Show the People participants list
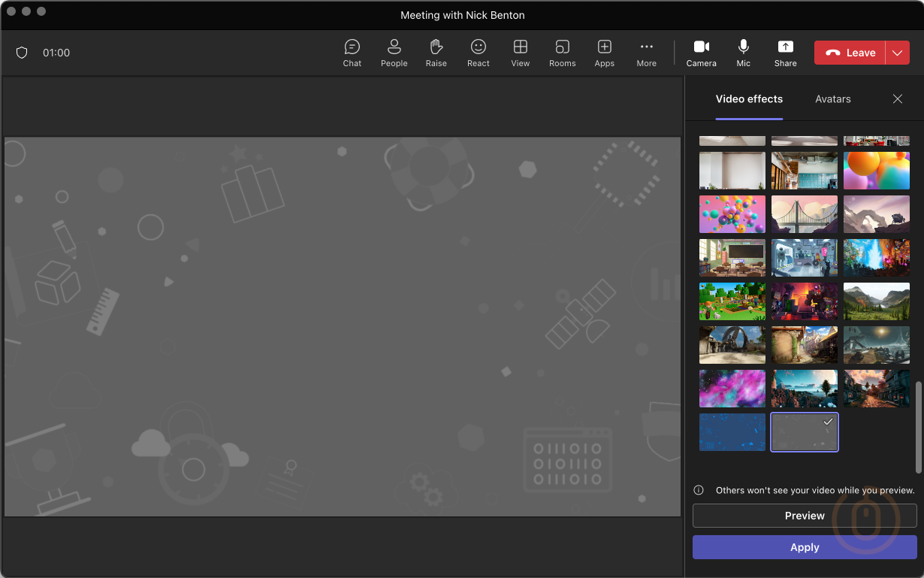This screenshot has width=924, height=578. click(x=394, y=53)
